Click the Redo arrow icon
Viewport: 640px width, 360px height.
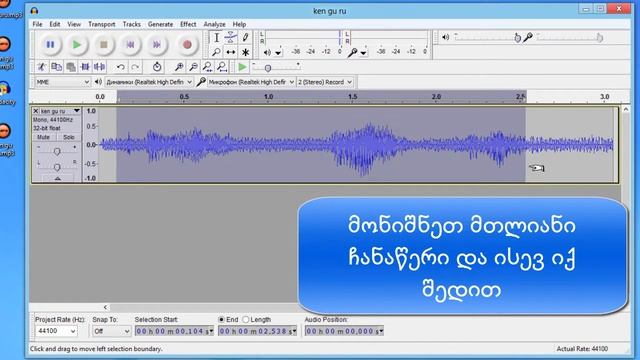point(135,67)
